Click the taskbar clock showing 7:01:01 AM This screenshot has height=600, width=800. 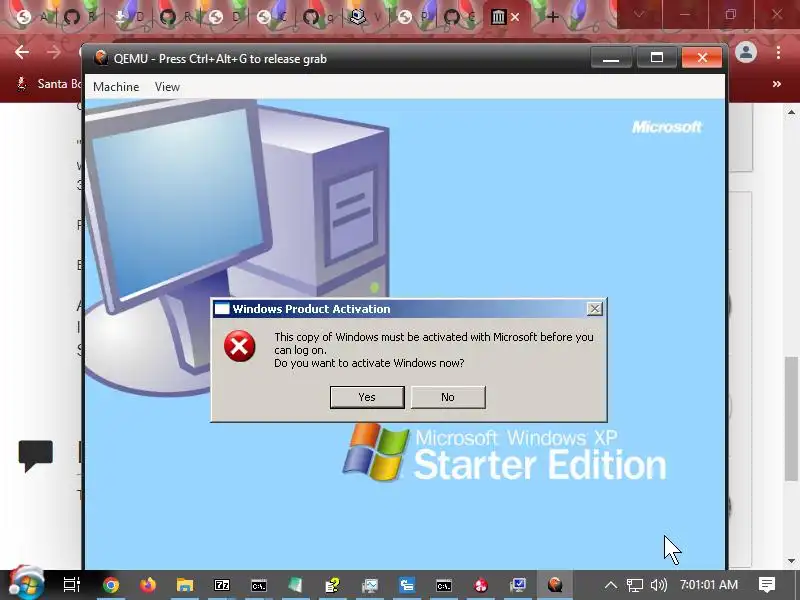click(x=709, y=585)
